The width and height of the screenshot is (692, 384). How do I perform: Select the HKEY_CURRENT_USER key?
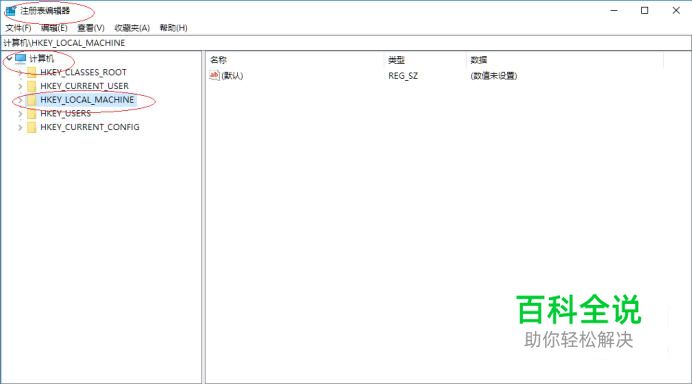tap(84, 86)
